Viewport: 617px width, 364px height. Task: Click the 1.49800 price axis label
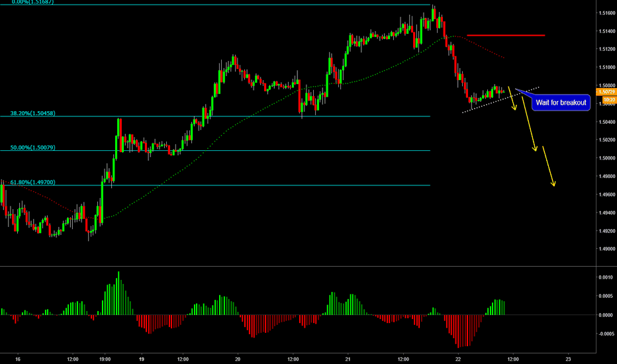coord(607,176)
